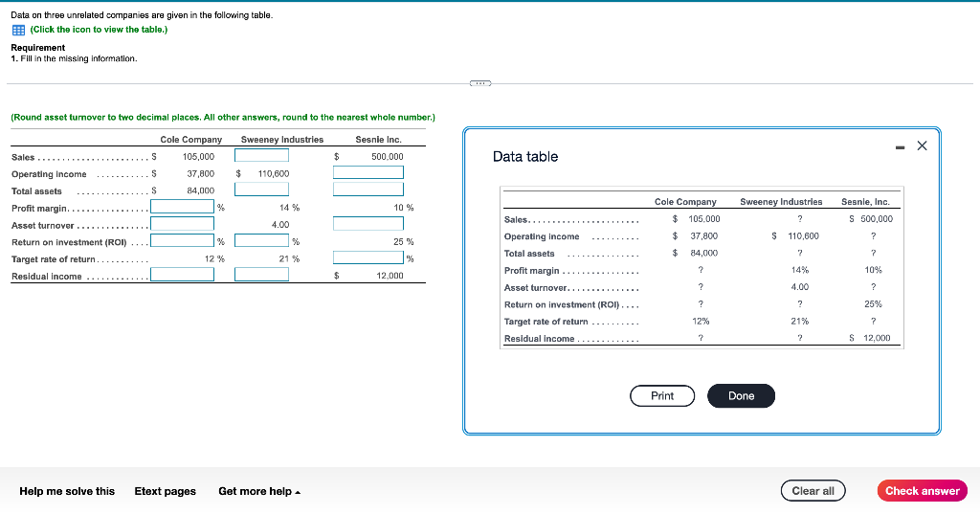Click the green rounding instruction text

coord(223,117)
